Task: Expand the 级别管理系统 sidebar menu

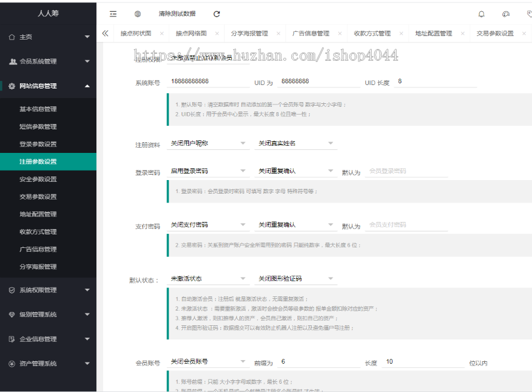Action: click(87, 315)
